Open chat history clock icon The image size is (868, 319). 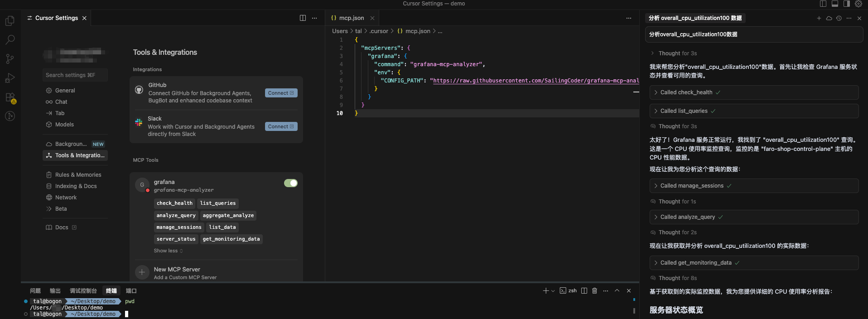pyautogui.click(x=839, y=18)
